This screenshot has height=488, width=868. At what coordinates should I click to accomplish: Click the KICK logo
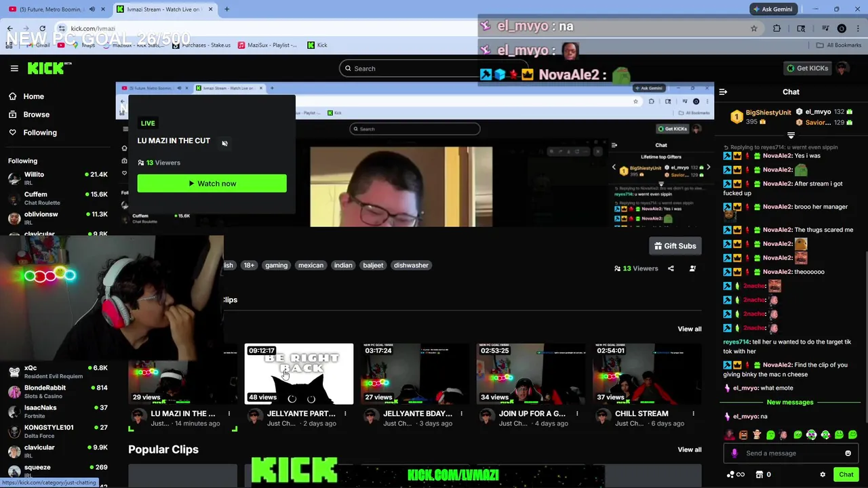click(50, 68)
